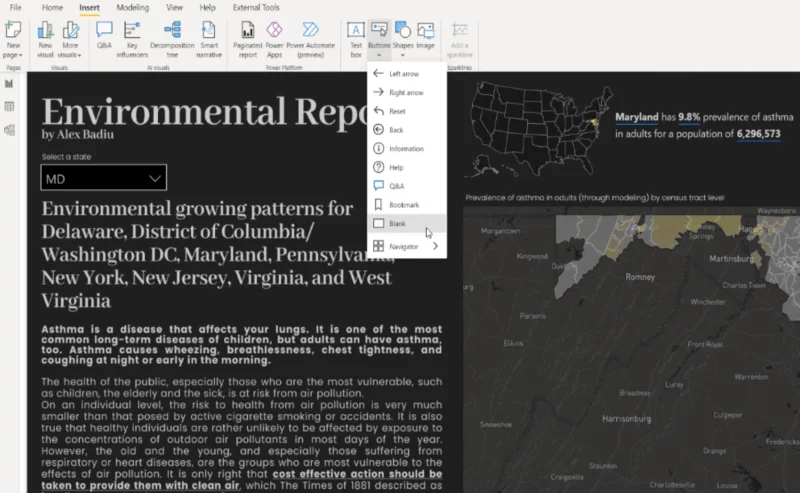The image size is (800, 493).
Task: Add a Smart narrative visual
Action: (209, 39)
